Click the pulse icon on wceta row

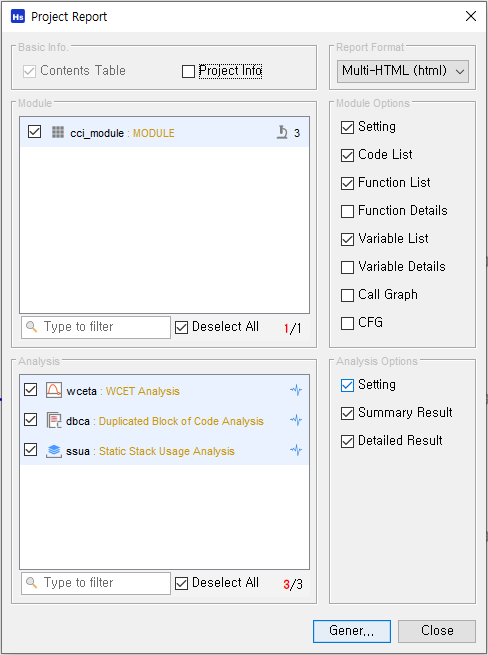coord(296,390)
